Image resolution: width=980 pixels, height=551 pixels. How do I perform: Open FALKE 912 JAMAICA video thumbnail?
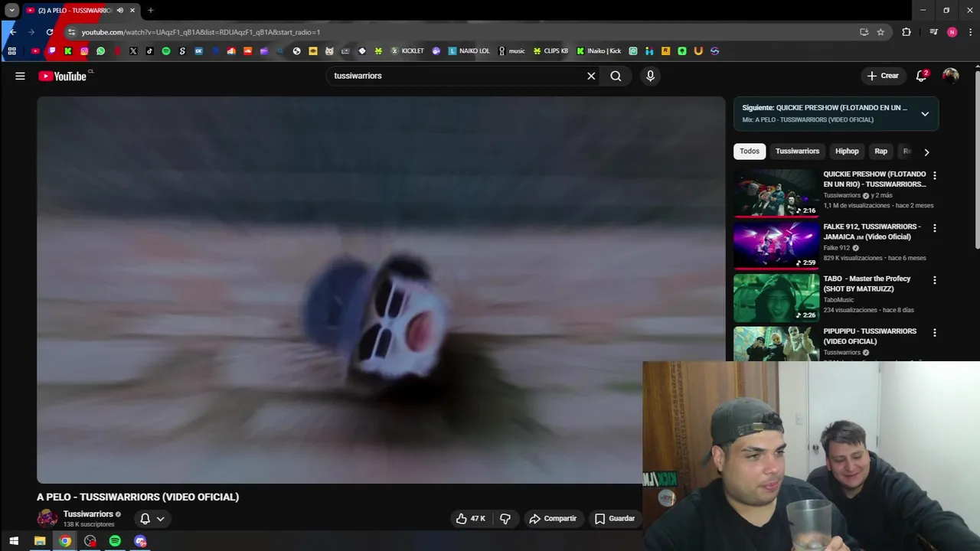point(776,245)
